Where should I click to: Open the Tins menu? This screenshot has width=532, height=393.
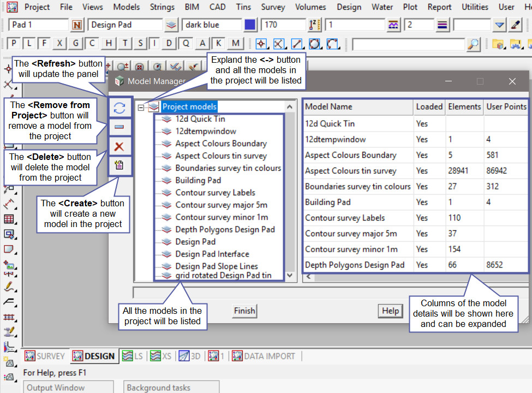pyautogui.click(x=243, y=7)
